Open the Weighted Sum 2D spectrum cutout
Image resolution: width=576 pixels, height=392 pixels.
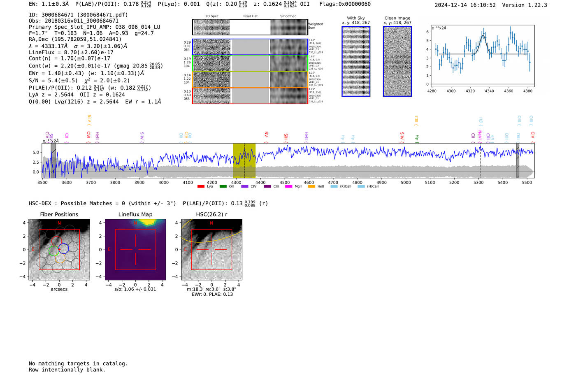point(211,27)
